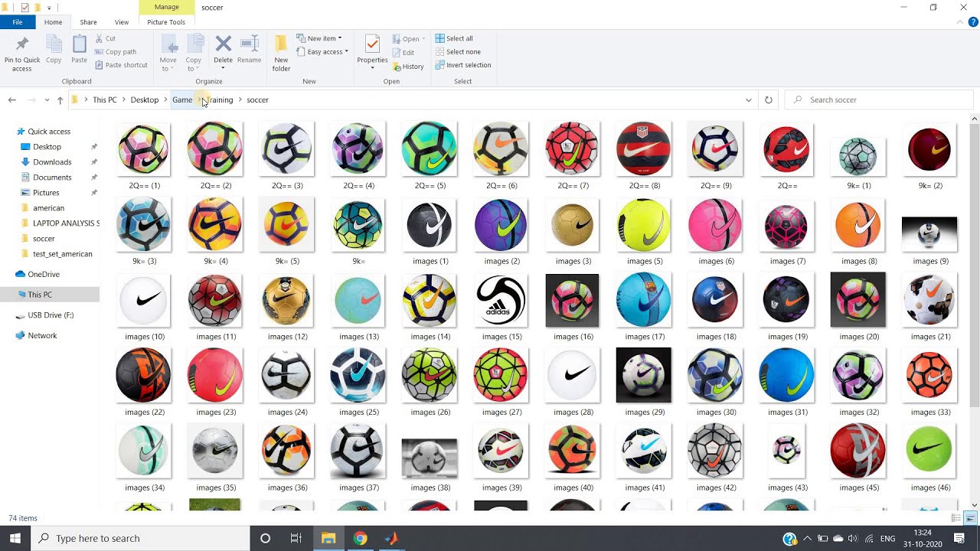Select Network in the navigation pane
Image resolution: width=980 pixels, height=551 pixels.
point(42,335)
